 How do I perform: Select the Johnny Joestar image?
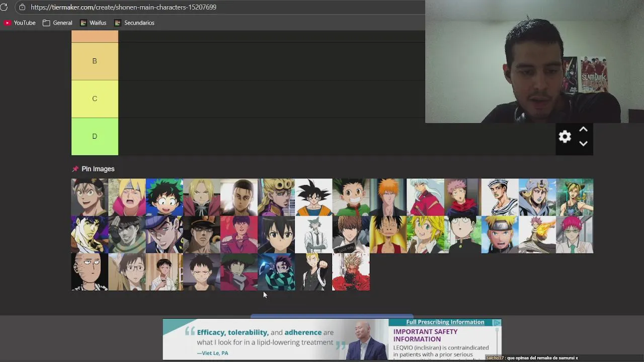[537, 197]
